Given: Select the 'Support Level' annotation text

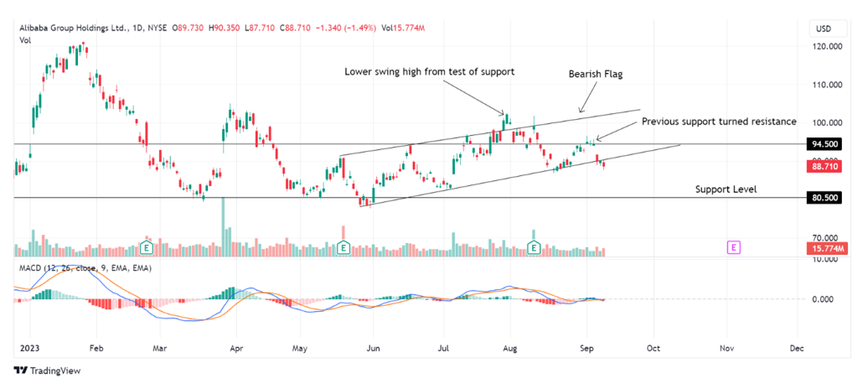Looking at the screenshot, I should point(726,189).
